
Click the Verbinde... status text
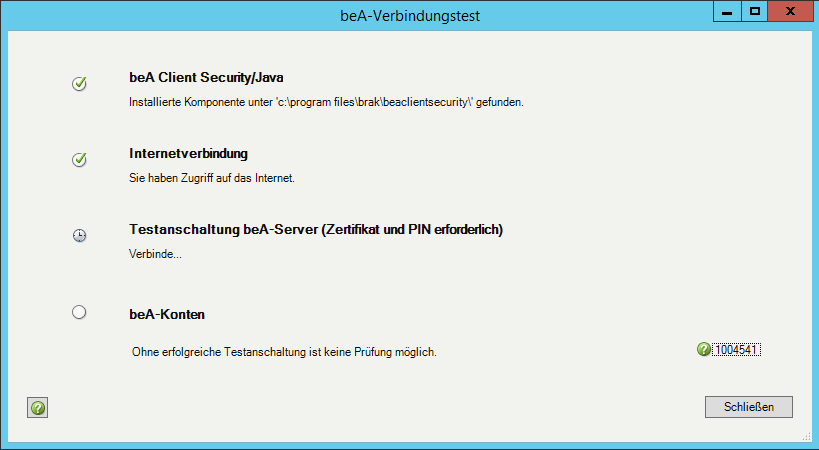[156, 254]
